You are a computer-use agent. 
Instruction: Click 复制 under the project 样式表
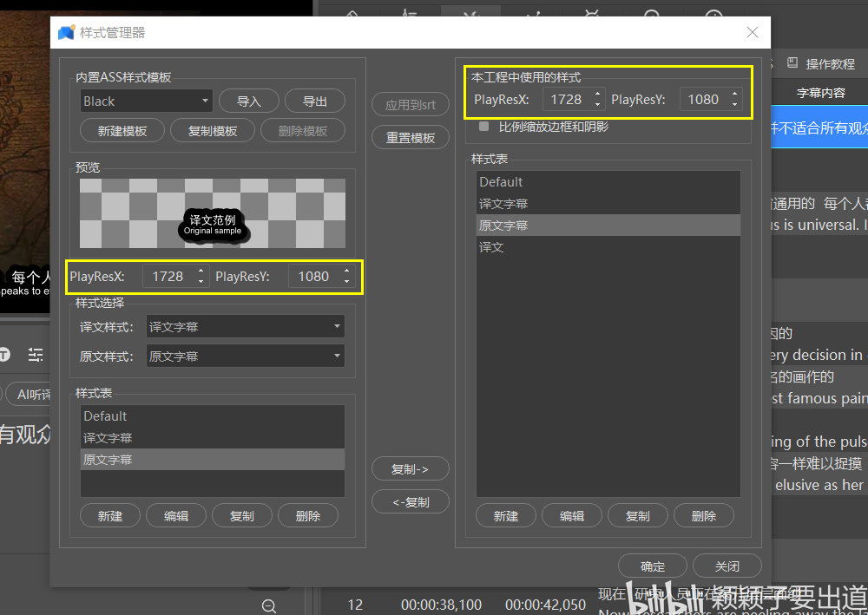[x=638, y=516]
